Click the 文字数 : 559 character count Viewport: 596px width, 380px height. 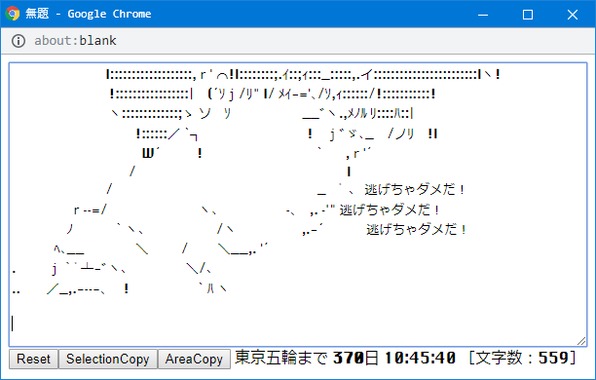[x=523, y=358]
